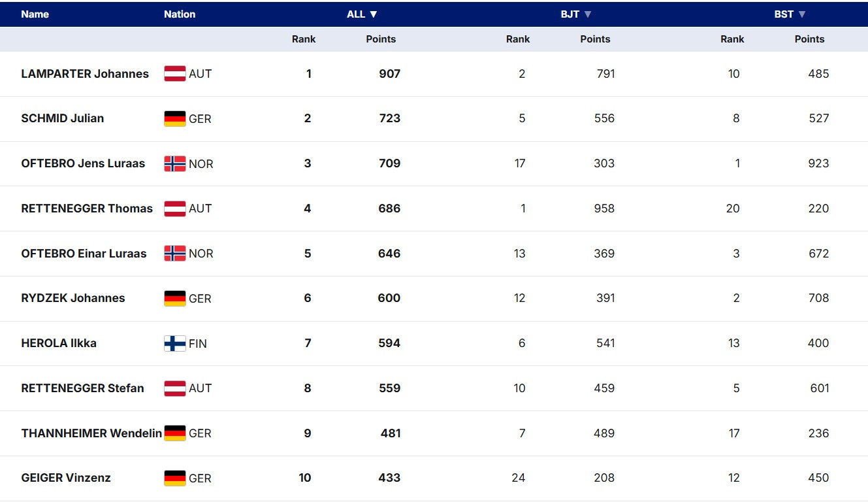The width and height of the screenshot is (868, 502).
Task: Click Germany flag beside RYDZEK Johannes
Action: pos(175,299)
